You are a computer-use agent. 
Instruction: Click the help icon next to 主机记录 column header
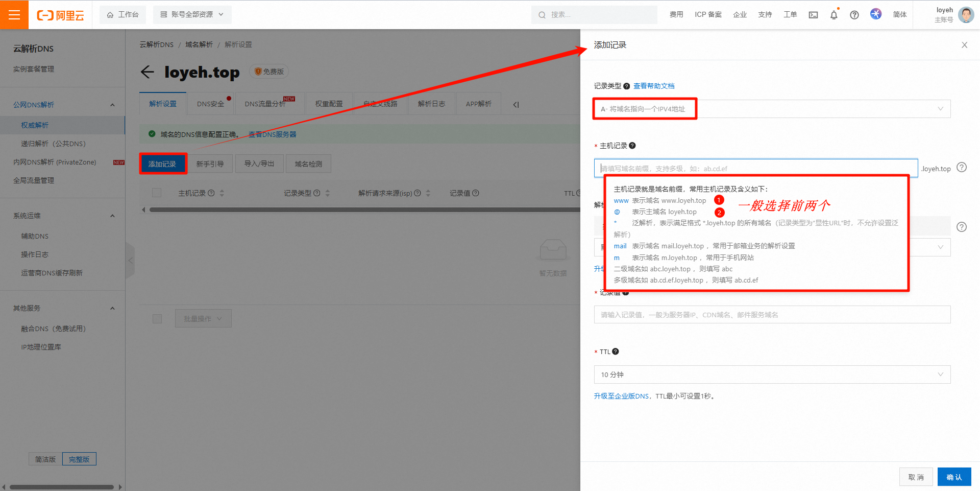pyautogui.click(x=211, y=193)
